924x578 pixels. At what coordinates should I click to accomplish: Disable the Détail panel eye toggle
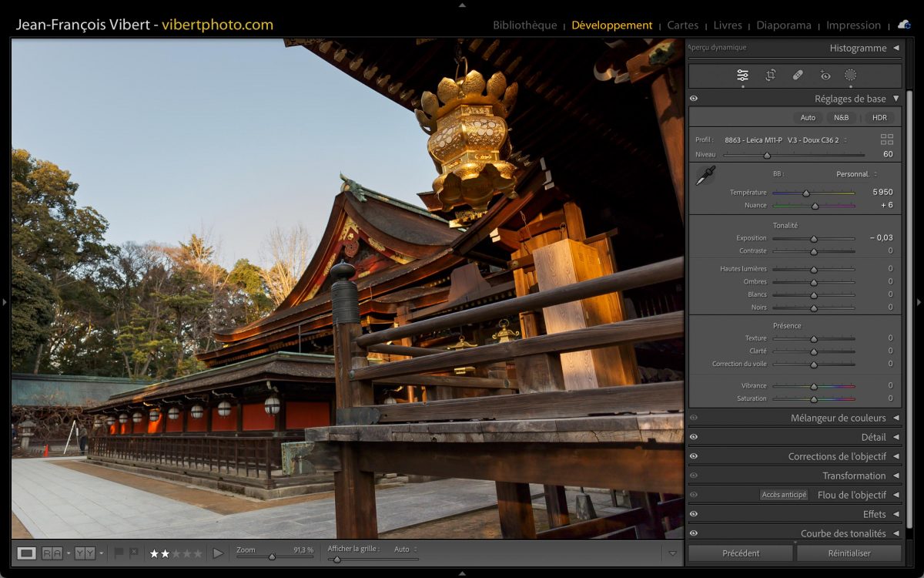click(694, 437)
